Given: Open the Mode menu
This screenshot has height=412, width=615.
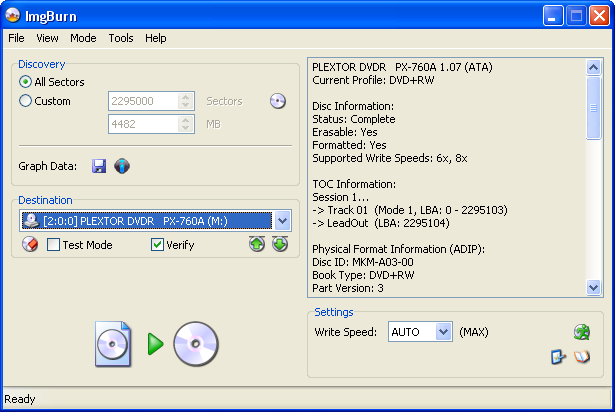Looking at the screenshot, I should coord(83,38).
